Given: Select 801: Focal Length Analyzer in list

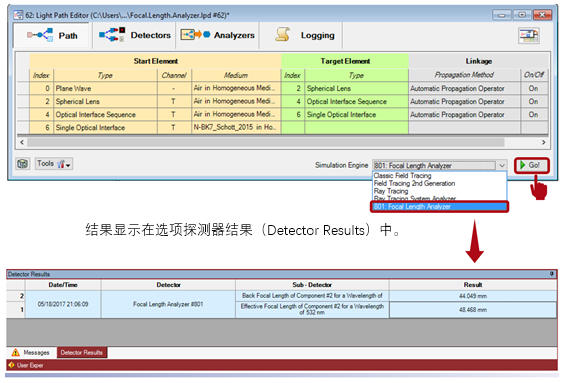Looking at the screenshot, I should pos(439,207).
